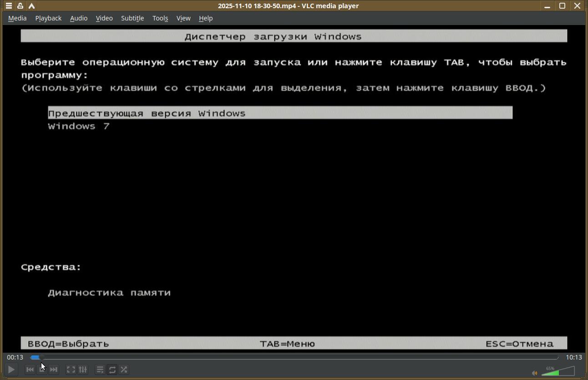
Task: Close the VLC media player window
Action: (577, 6)
